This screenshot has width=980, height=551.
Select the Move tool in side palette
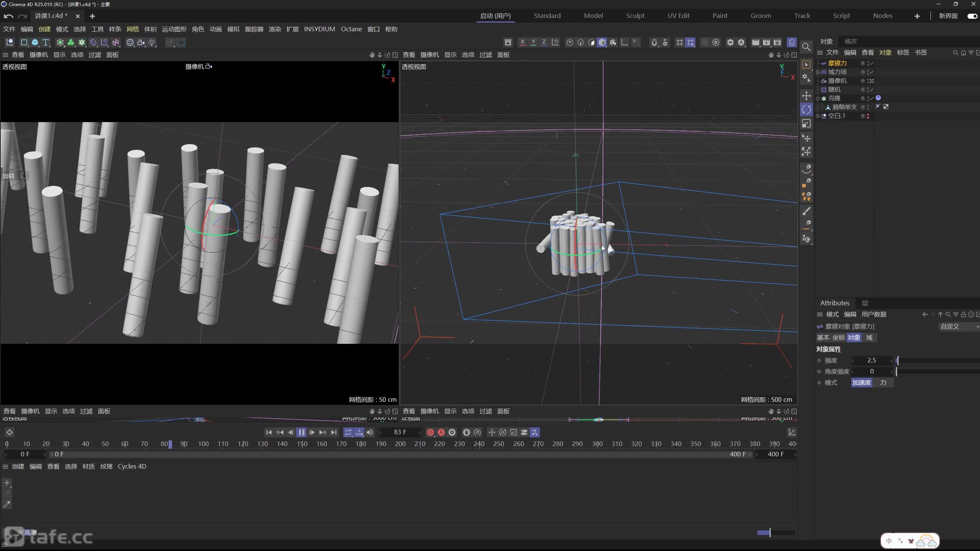[806, 96]
